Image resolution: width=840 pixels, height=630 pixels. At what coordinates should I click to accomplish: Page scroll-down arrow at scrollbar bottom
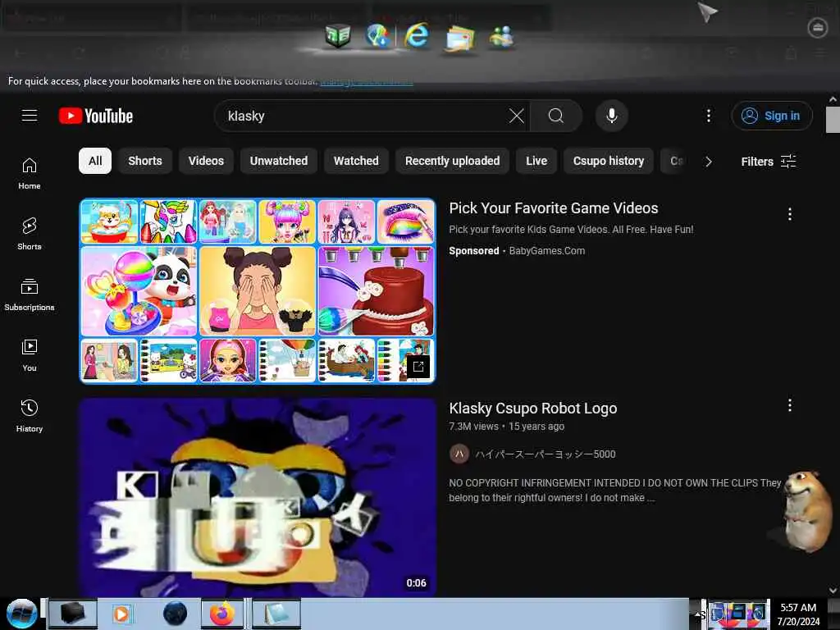click(x=833, y=591)
